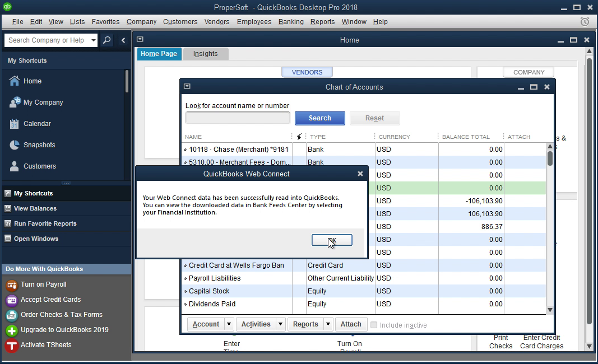Click the VENDORS section button
This screenshot has width=598, height=364.
[307, 72]
